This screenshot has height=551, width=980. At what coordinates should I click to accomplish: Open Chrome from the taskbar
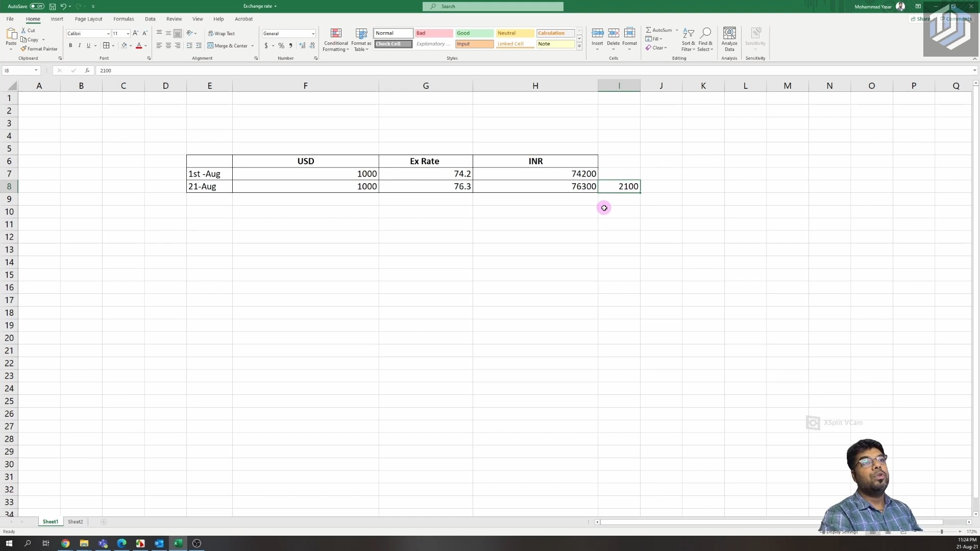(65, 543)
